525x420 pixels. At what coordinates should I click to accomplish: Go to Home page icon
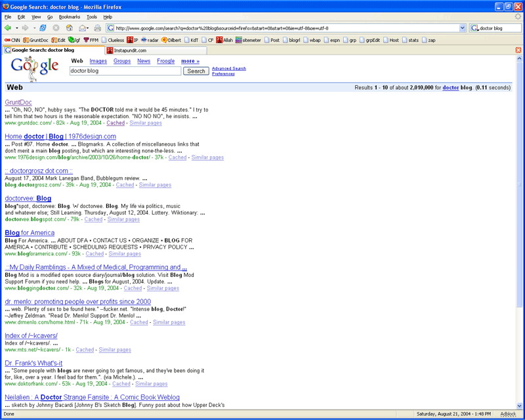(70, 28)
